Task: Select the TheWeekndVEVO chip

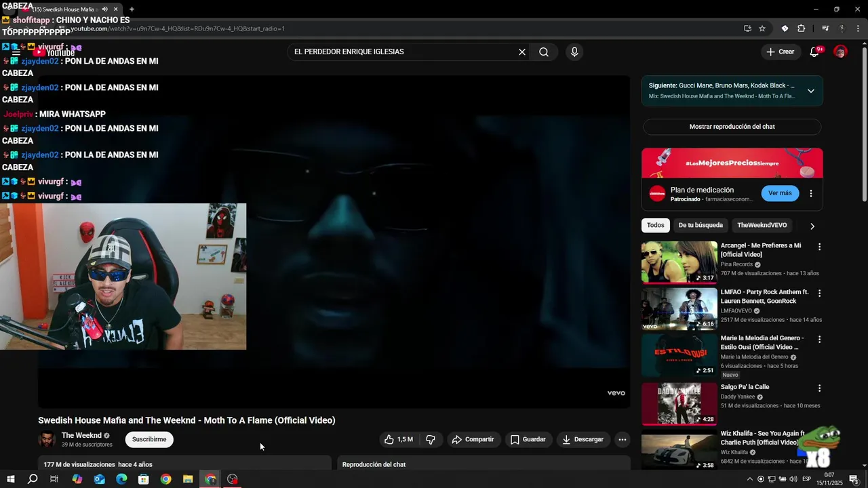Action: pyautogui.click(x=762, y=226)
